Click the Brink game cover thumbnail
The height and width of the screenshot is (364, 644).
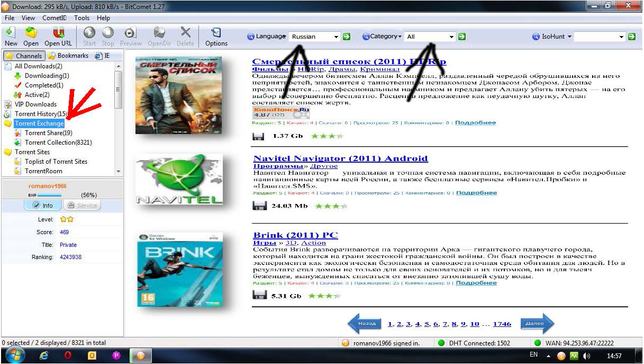point(179,270)
